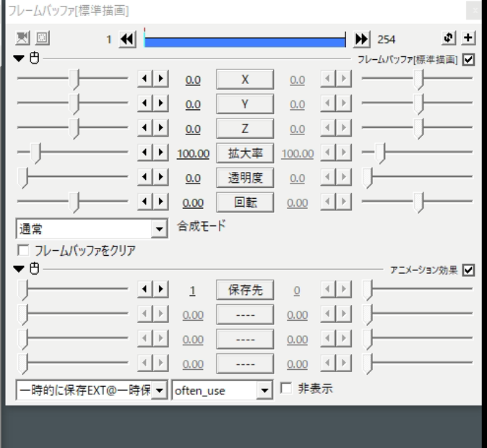Increase 拡大率 value with right arrow
This screenshot has height=448, width=487.
tap(160, 152)
